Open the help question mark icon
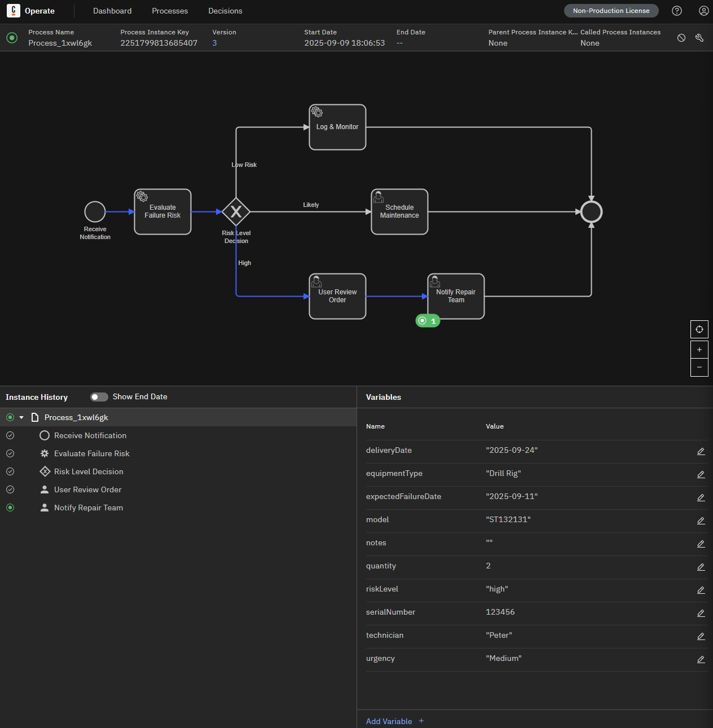The image size is (713, 728). coord(677,11)
